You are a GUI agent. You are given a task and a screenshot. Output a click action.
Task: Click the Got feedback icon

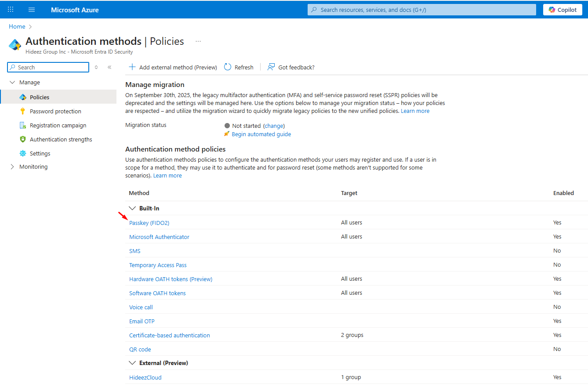click(x=271, y=67)
